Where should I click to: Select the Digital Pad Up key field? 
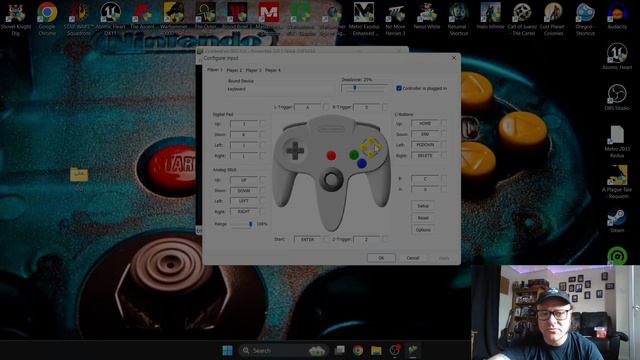244,124
